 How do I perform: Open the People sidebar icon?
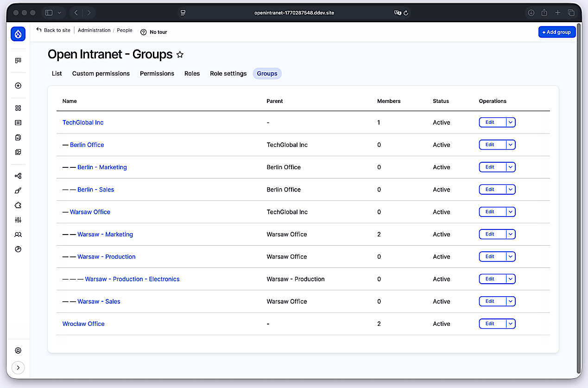pyautogui.click(x=18, y=235)
